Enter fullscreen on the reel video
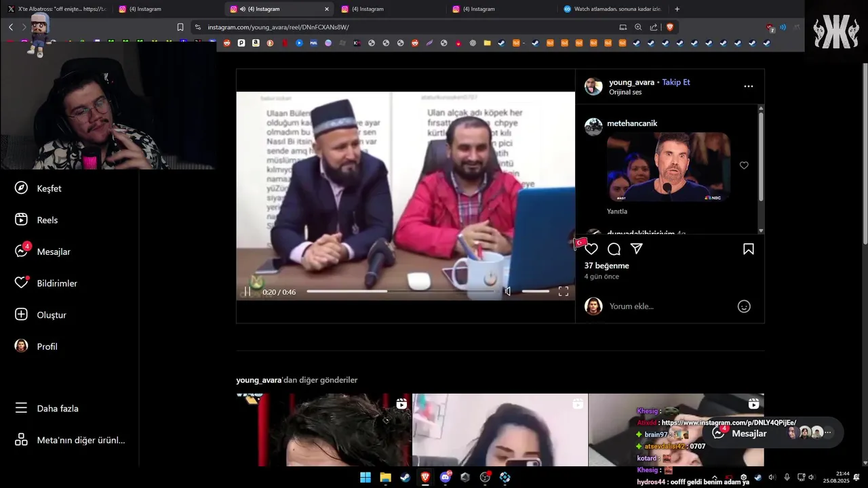The width and height of the screenshot is (868, 488). (x=563, y=291)
